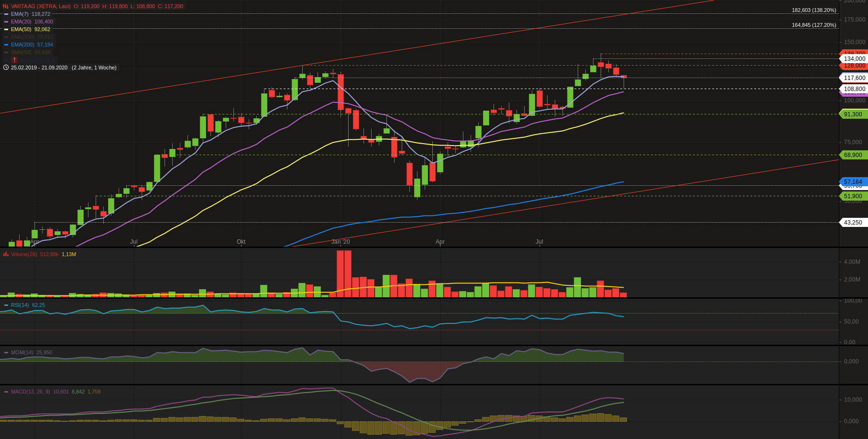Click the 134,000 price marker on the axis
The width and height of the screenshot is (868, 439).
point(854,59)
